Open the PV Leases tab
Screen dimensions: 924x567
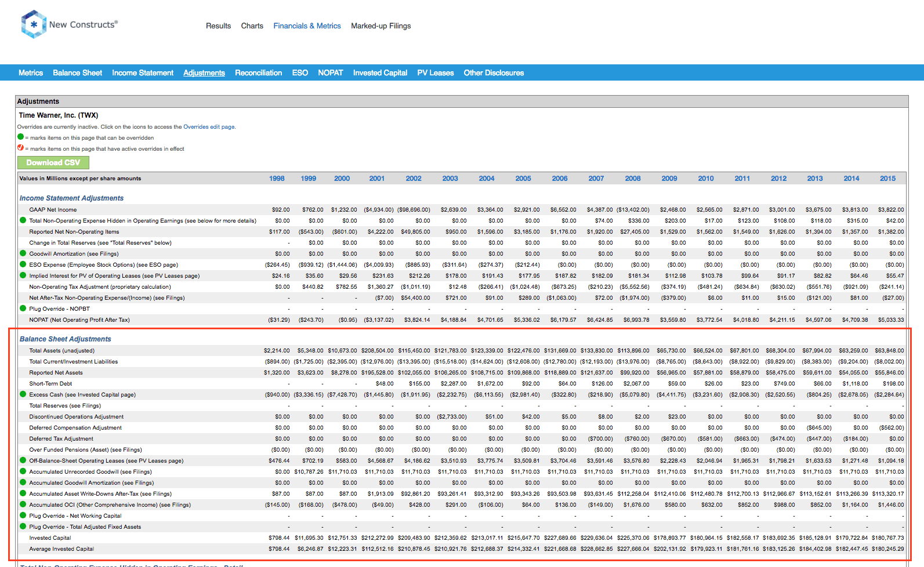[436, 72]
